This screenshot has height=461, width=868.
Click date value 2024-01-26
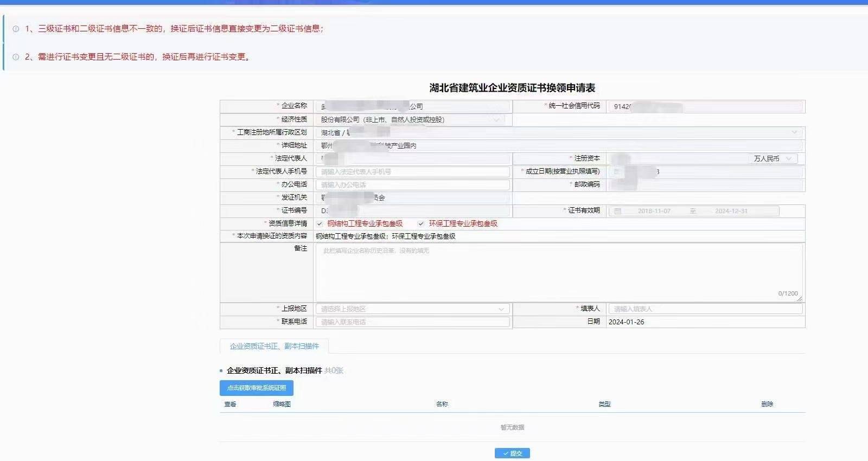pyautogui.click(x=627, y=322)
